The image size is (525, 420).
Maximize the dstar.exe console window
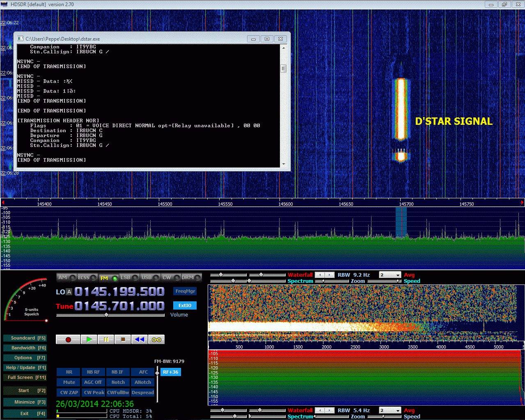pyautogui.click(x=267, y=39)
